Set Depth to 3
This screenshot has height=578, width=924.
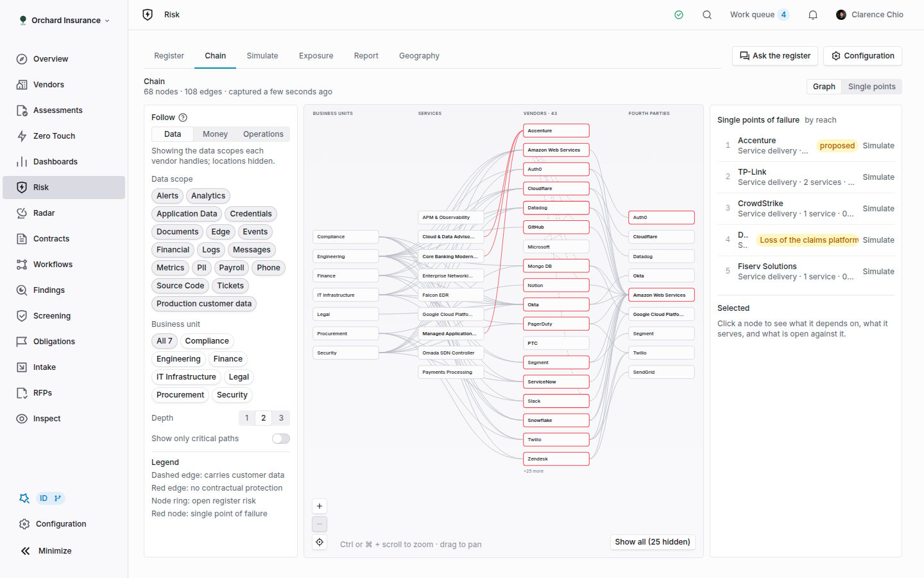click(281, 418)
